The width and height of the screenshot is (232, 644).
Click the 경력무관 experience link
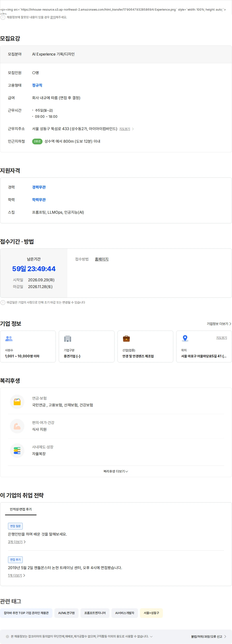(x=39, y=187)
